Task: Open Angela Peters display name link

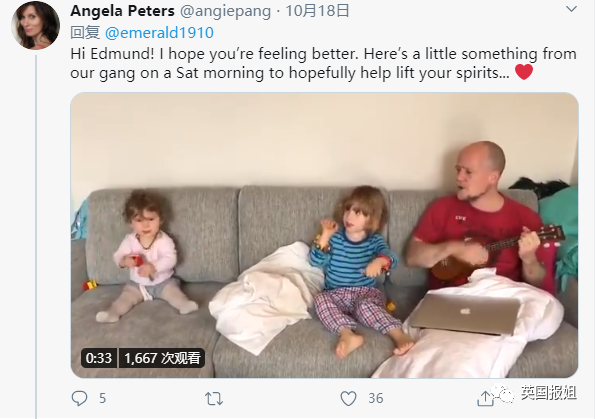Action: [123, 11]
